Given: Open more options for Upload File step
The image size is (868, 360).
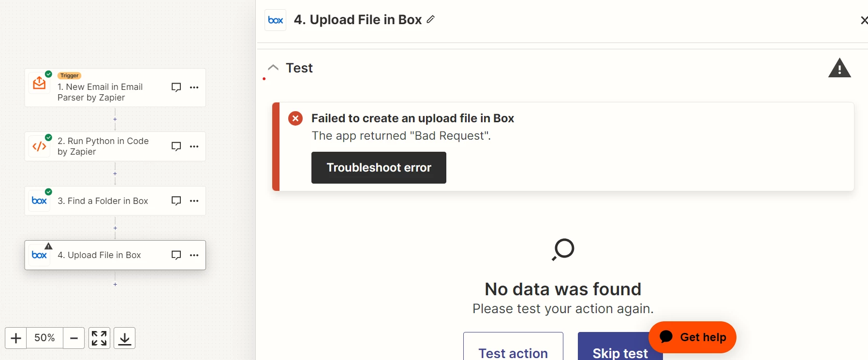Looking at the screenshot, I should pos(194,255).
